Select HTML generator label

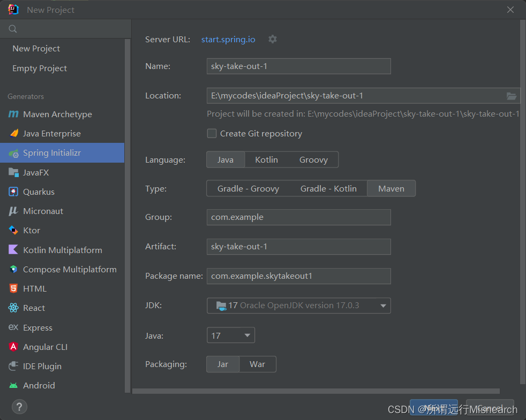click(35, 289)
